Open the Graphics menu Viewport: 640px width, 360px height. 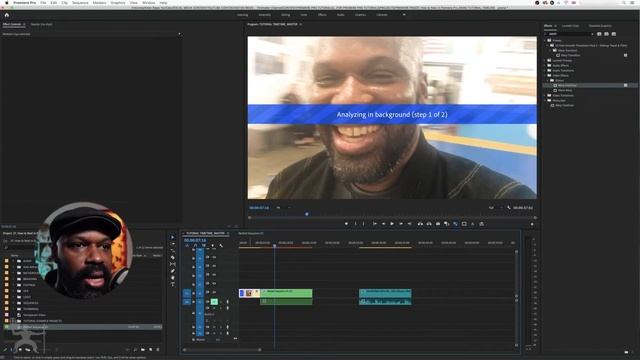point(118,3)
